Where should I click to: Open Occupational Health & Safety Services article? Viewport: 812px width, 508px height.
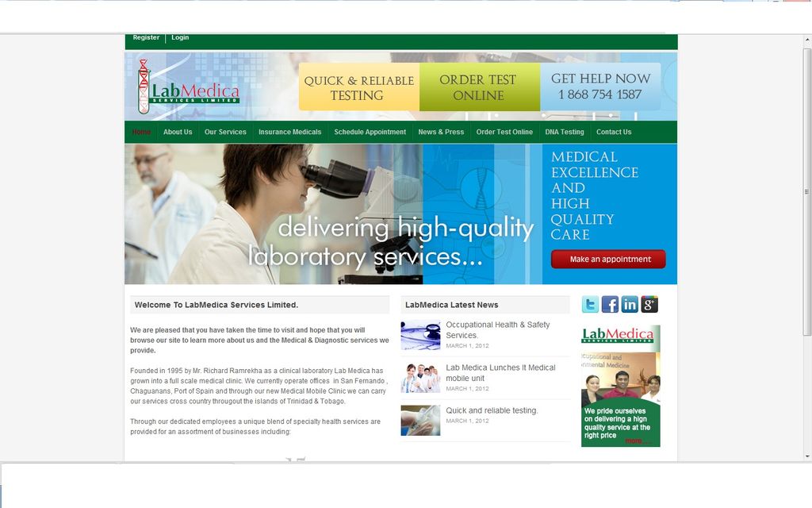click(498, 329)
